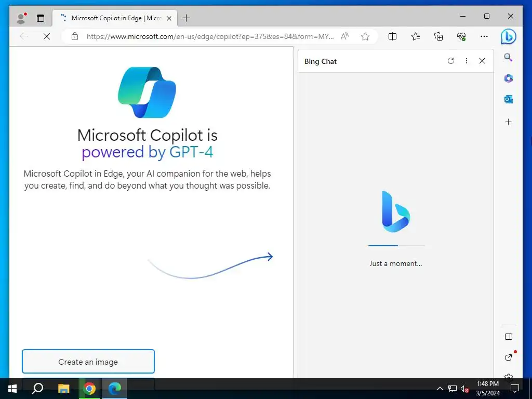Open a new tab with plus button
532x399 pixels.
coord(187,18)
